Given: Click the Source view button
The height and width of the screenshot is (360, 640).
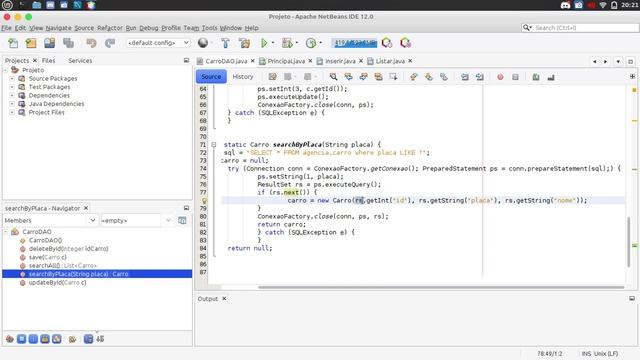Looking at the screenshot, I should pos(211,77).
